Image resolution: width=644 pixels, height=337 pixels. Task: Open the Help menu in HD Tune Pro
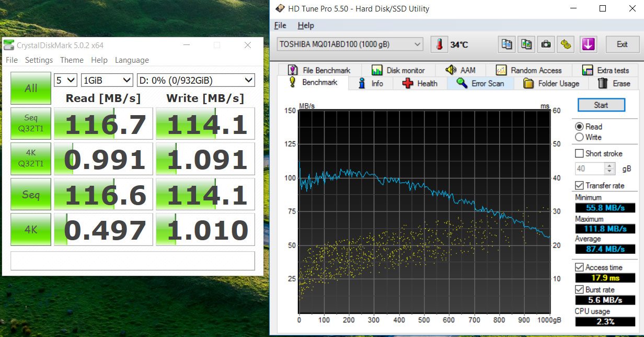[306, 26]
